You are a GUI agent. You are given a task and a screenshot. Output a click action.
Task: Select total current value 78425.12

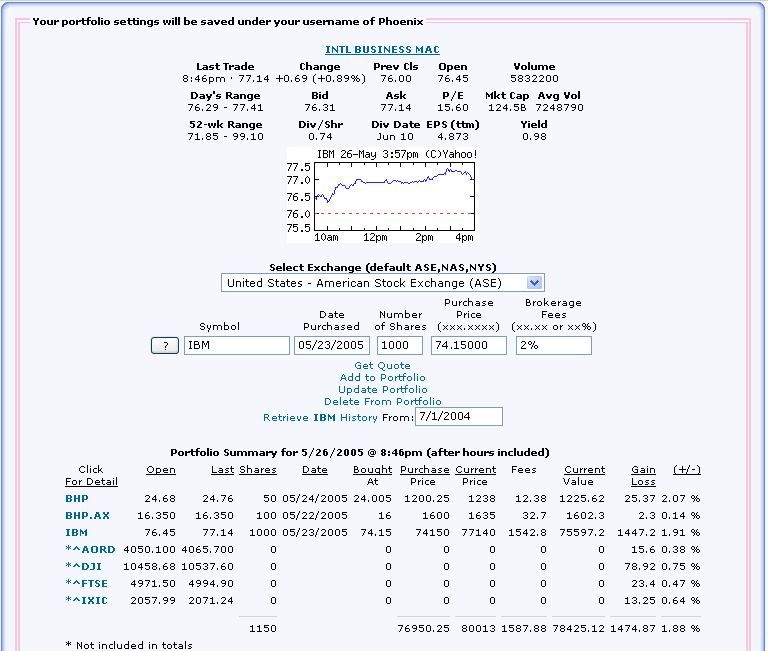[578, 628]
